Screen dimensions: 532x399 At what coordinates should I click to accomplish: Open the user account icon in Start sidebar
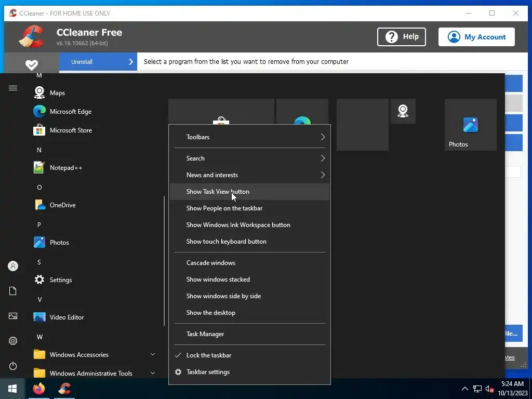[x=13, y=266]
